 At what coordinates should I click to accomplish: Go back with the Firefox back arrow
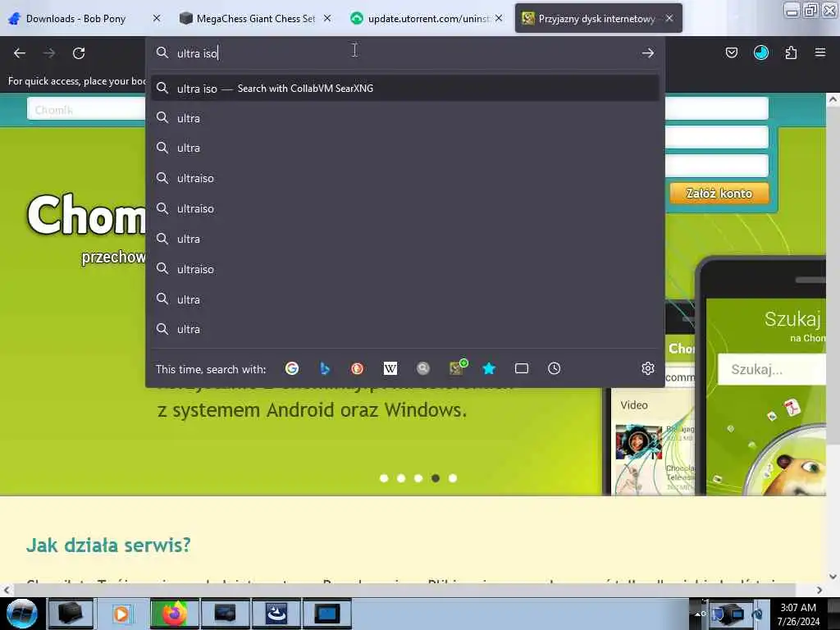point(20,53)
